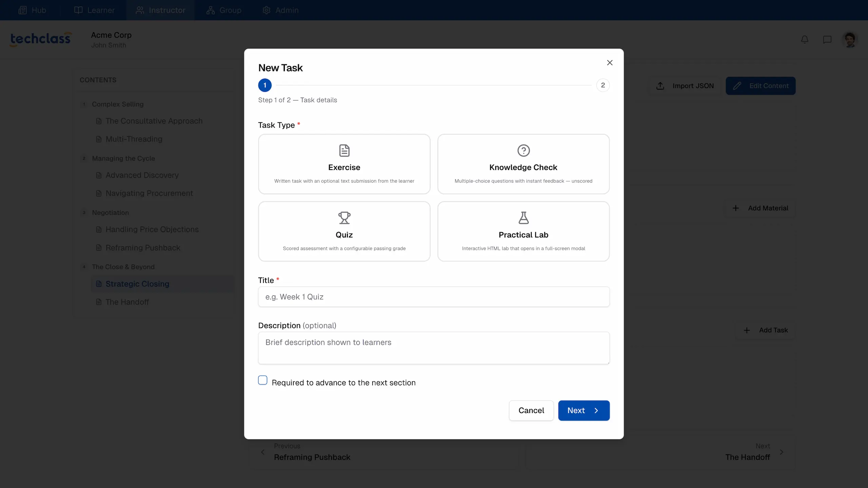The image size is (868, 488).
Task: Pick the Quiz trophy icon
Action: [x=344, y=218]
